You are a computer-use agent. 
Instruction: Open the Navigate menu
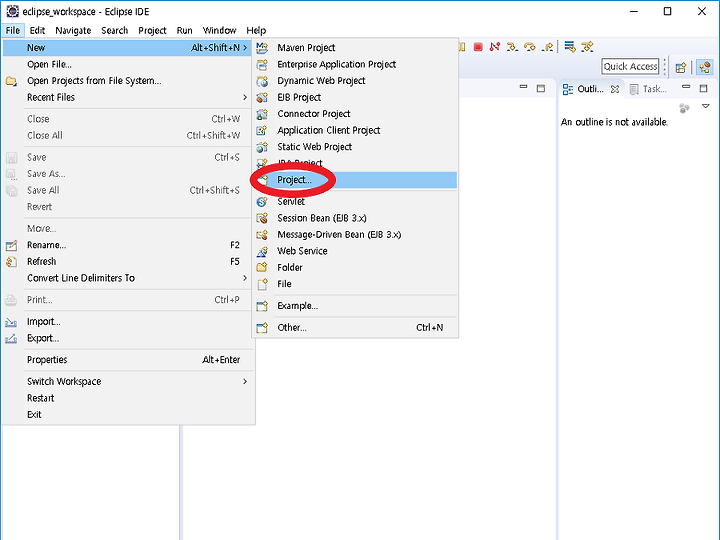click(x=73, y=30)
